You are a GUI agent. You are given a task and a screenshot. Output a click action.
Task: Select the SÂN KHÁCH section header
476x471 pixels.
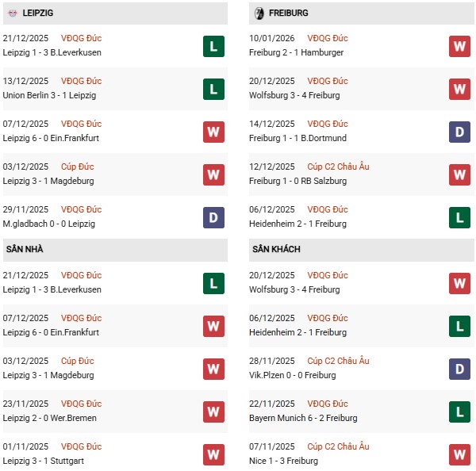[278, 249]
